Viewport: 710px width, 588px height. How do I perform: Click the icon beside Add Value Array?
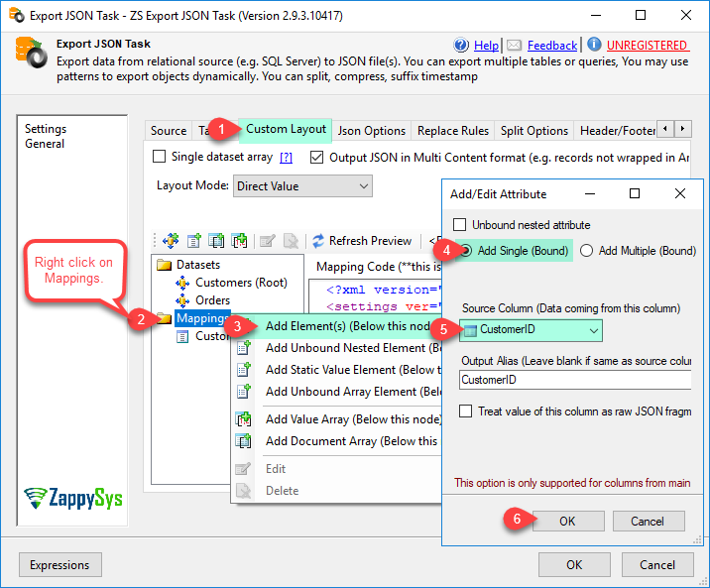[x=244, y=419]
